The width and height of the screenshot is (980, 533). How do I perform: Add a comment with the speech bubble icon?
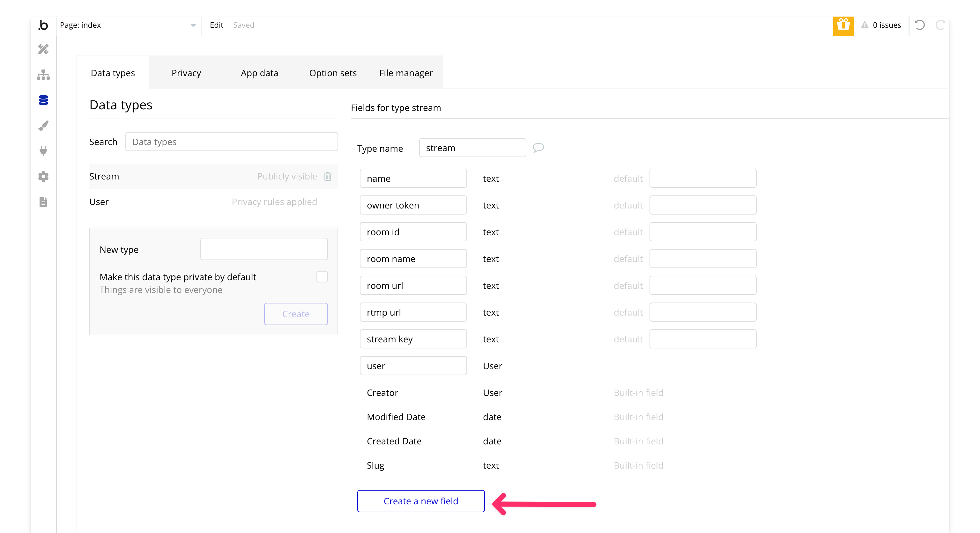click(538, 148)
